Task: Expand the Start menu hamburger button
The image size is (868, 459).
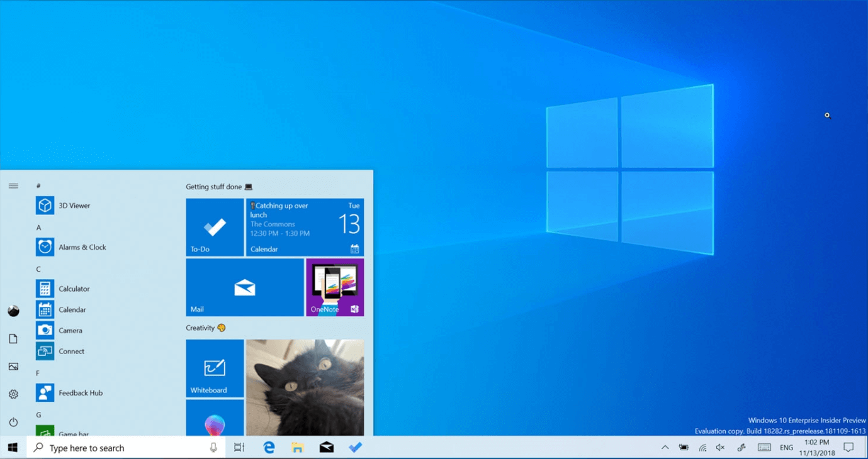Action: 13,186
